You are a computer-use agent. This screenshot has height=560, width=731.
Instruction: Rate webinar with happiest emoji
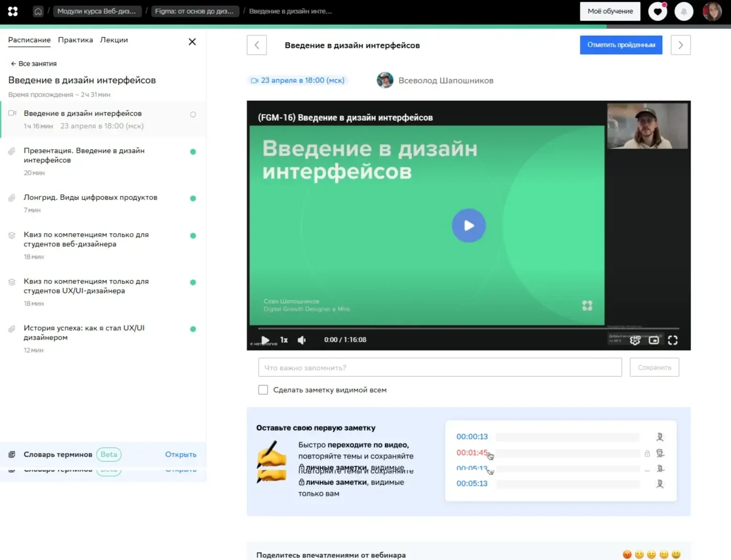(x=676, y=555)
